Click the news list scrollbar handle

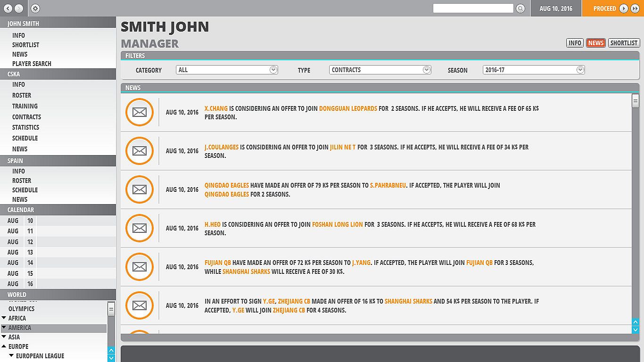(x=636, y=100)
